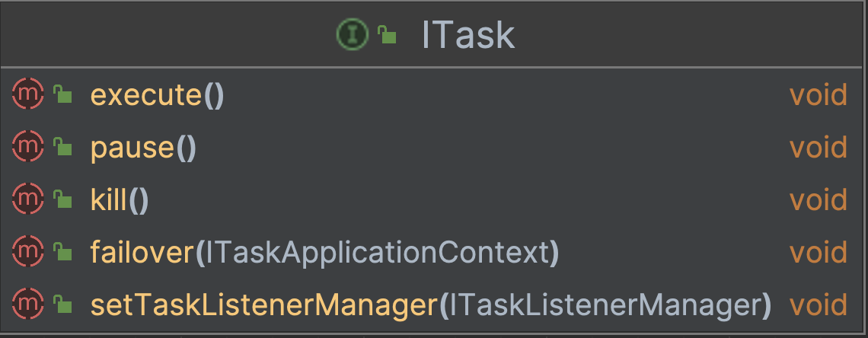
Task: Click the ITaskListenerManager parameter type
Action: pyautogui.click(x=605, y=305)
